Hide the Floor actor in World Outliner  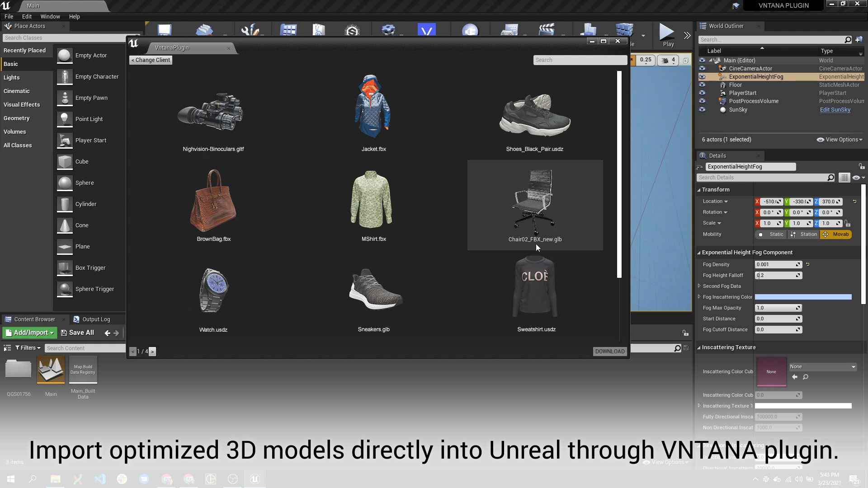coord(702,85)
